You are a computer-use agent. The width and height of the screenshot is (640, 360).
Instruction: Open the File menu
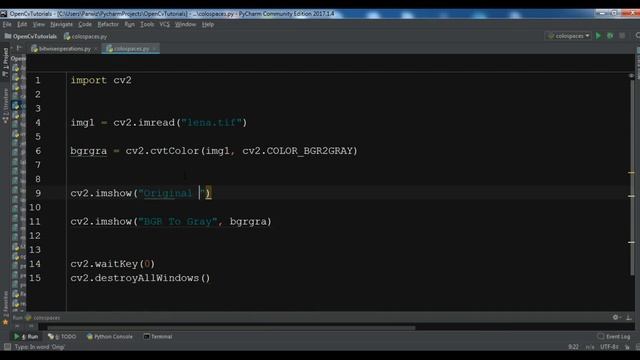pos(7,24)
